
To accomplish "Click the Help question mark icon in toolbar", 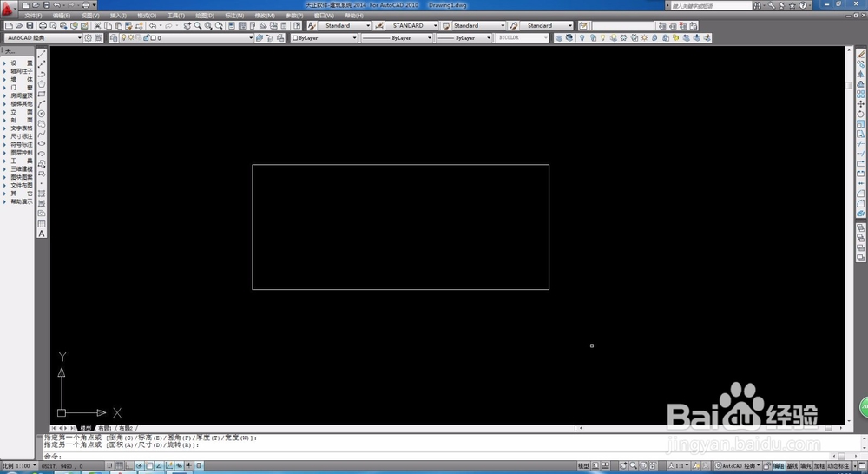I will coord(297,25).
